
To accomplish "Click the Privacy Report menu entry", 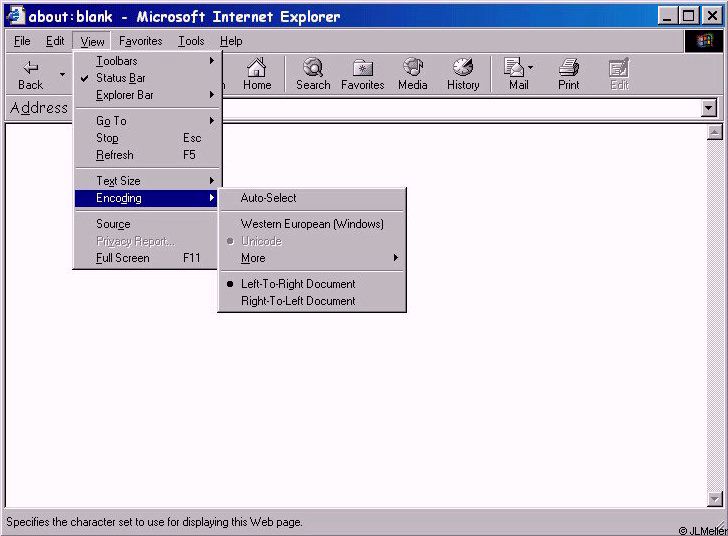I will coord(146,241).
